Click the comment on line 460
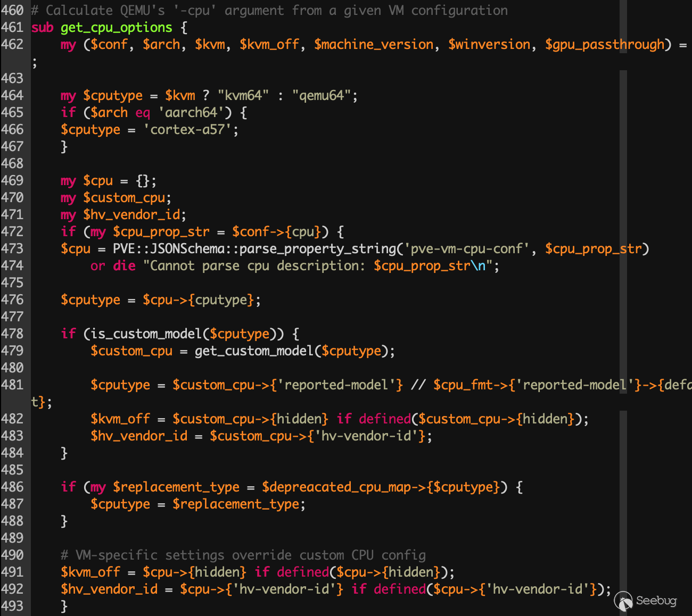The image size is (692, 616). [269, 11]
